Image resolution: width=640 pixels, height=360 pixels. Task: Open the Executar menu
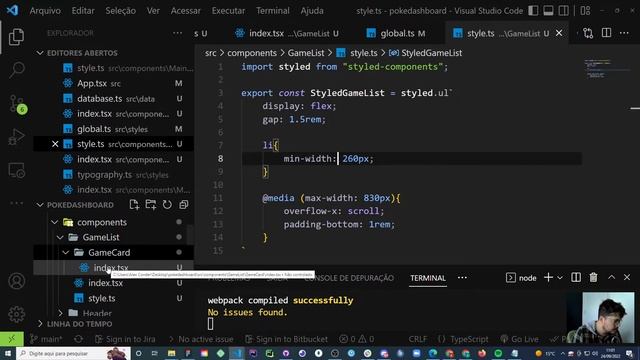[x=228, y=11]
